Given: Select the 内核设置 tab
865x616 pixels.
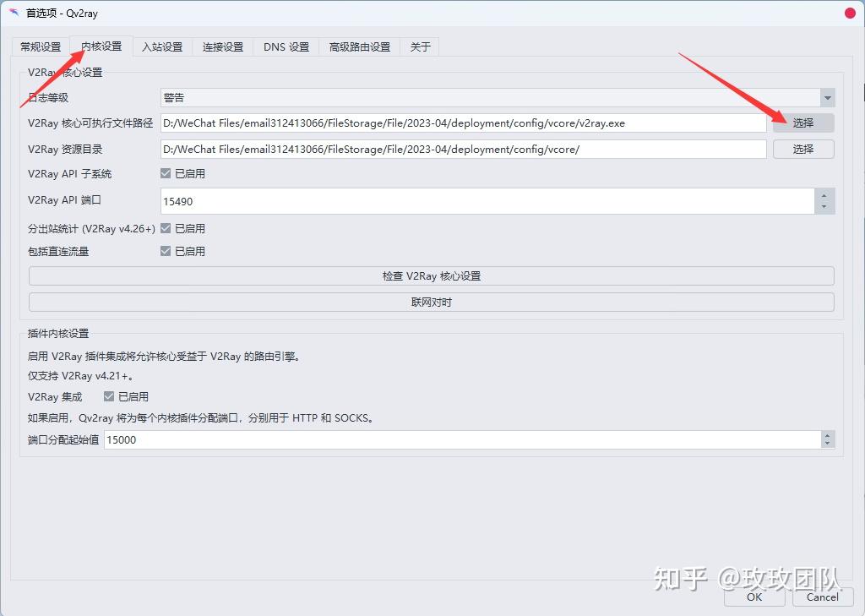Looking at the screenshot, I should tap(101, 46).
